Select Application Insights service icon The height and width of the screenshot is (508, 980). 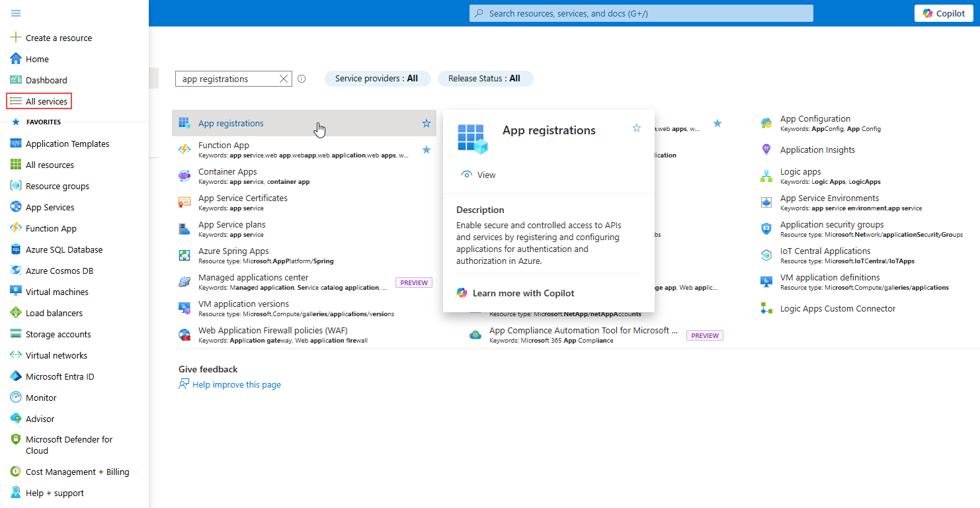[766, 150]
